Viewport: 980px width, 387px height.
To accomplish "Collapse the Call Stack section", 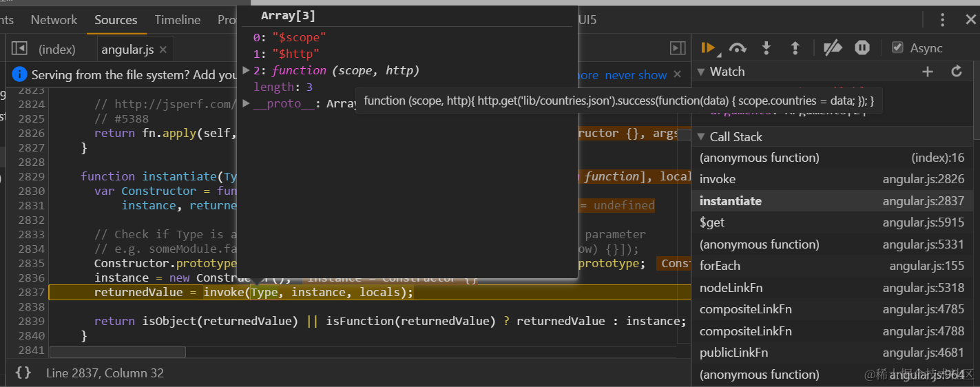I will coord(702,137).
